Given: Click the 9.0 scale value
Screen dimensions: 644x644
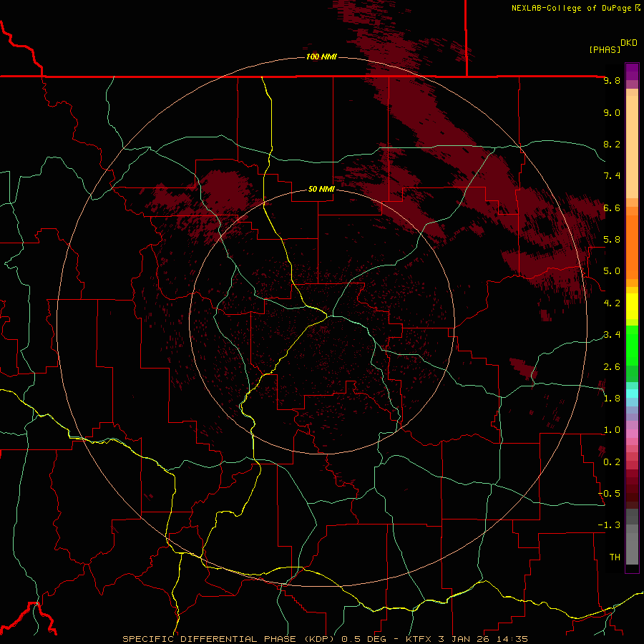Looking at the screenshot, I should (x=612, y=112).
